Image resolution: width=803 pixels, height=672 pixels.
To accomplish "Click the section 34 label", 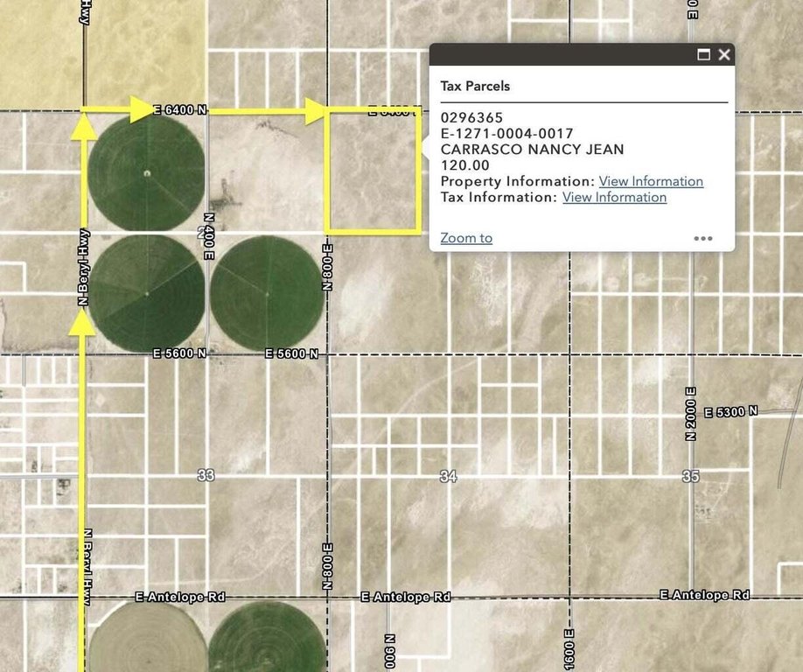I will click(x=448, y=475).
